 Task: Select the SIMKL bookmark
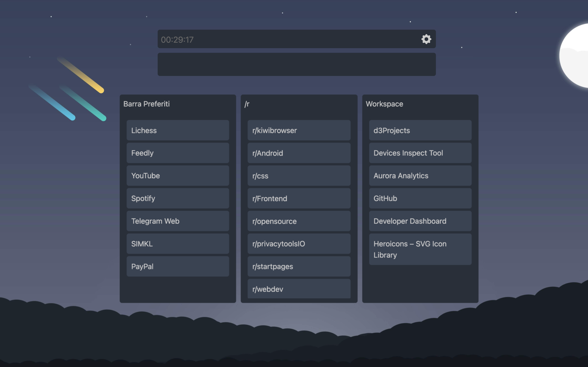click(178, 244)
